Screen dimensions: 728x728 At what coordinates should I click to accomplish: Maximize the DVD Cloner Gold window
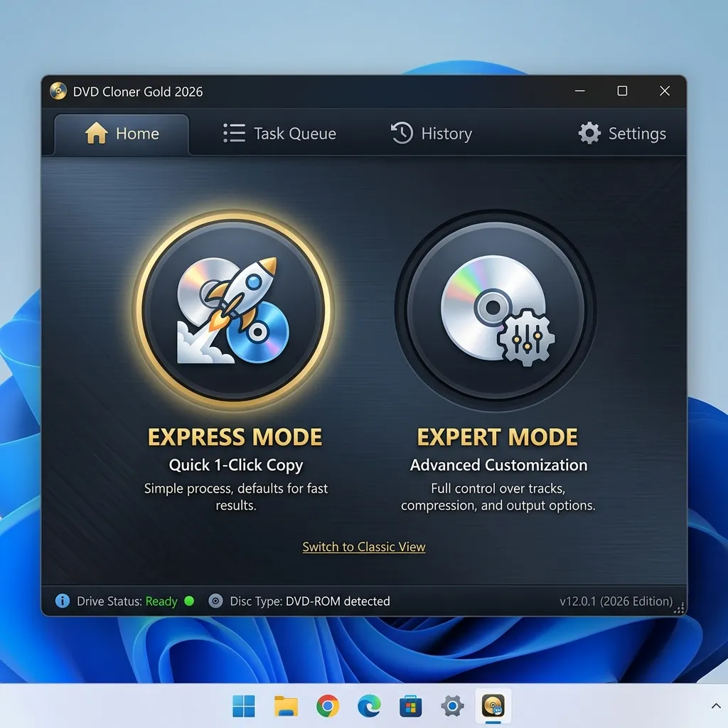622,91
